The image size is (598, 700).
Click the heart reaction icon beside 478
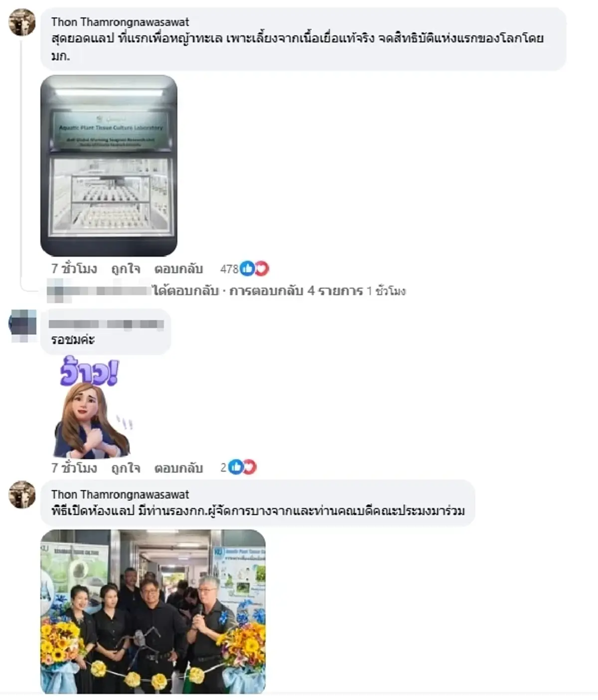261,269
